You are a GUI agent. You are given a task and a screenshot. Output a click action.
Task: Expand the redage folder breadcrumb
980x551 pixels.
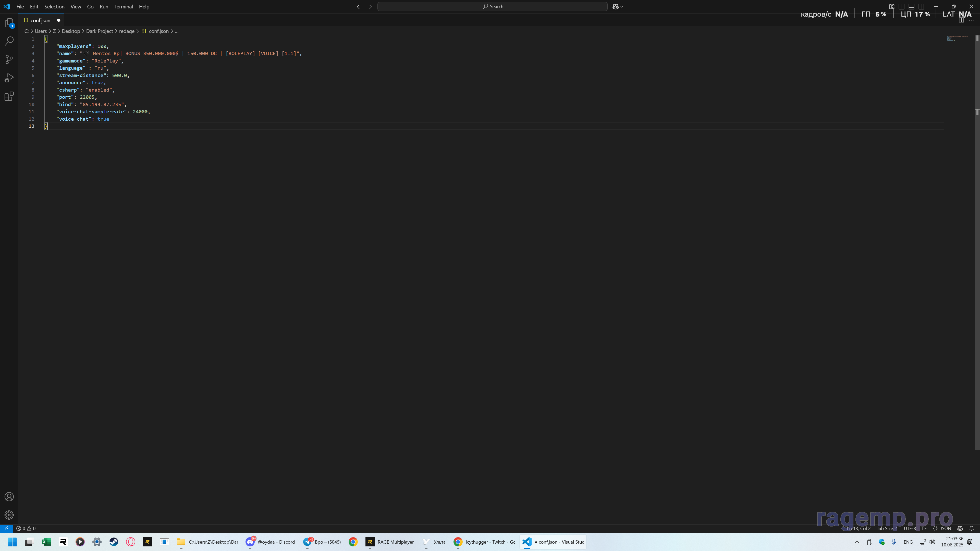(x=127, y=31)
